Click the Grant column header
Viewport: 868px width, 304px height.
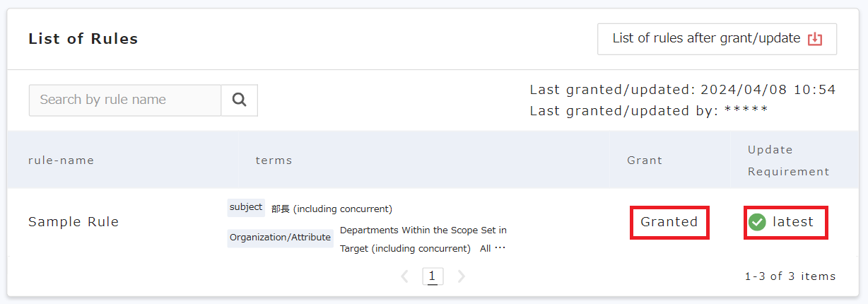[x=645, y=160]
